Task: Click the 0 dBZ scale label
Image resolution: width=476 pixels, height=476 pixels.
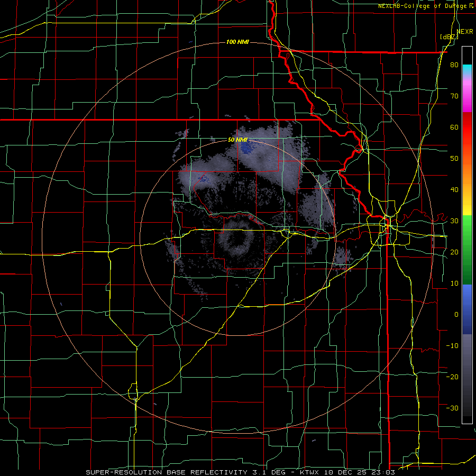Action: point(456,315)
